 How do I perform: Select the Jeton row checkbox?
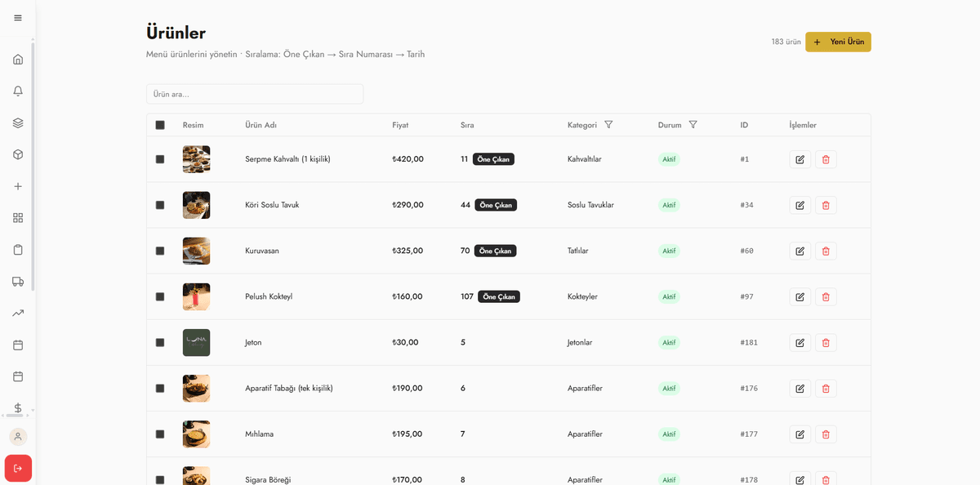[x=160, y=342]
